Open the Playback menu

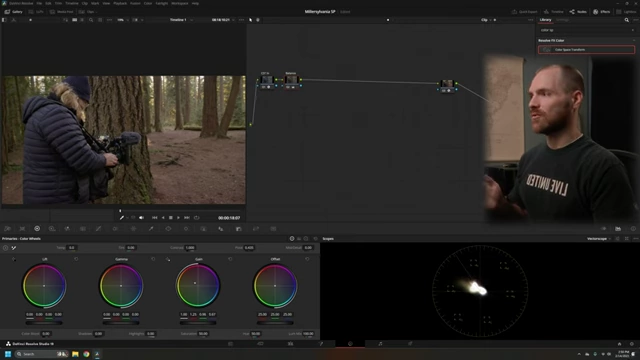tap(120, 3)
